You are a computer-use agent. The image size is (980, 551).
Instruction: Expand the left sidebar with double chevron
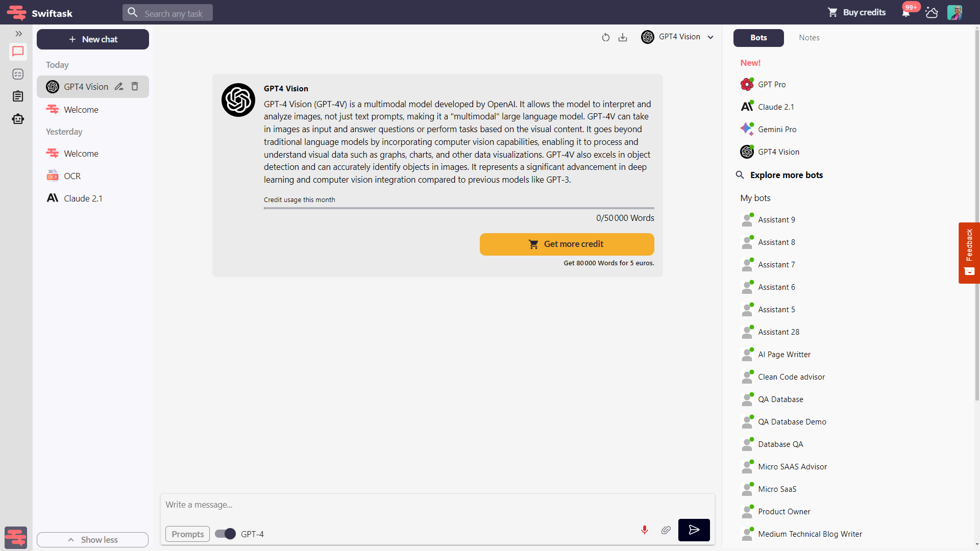click(18, 34)
